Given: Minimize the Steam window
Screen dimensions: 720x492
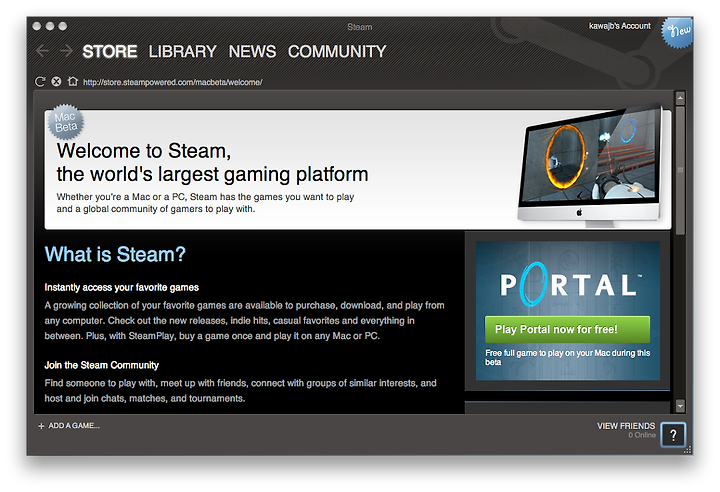Looking at the screenshot, I should click(x=50, y=26).
